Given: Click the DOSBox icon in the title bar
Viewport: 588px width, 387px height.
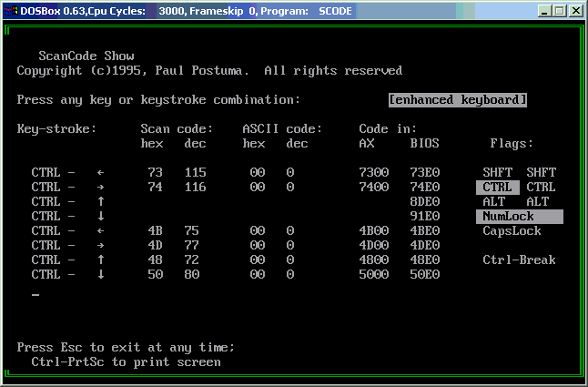Looking at the screenshot, I should 11,11.
